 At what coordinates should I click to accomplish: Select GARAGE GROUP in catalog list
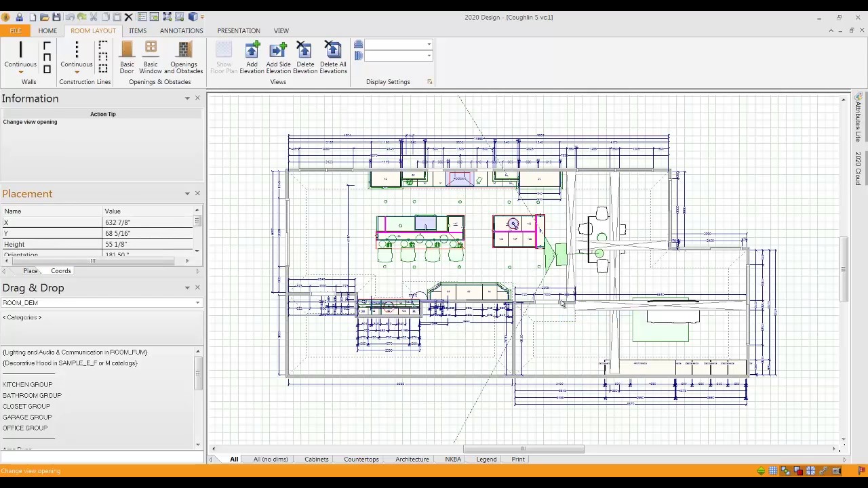point(27,417)
